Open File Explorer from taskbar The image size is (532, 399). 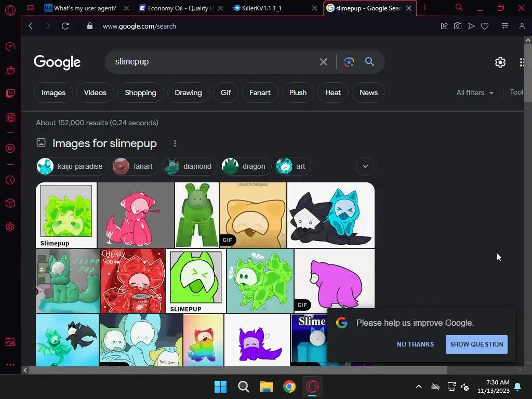[x=267, y=387]
